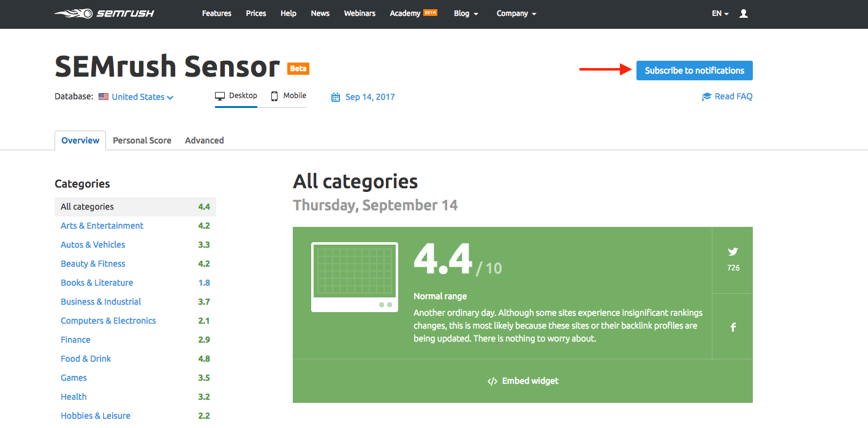Image resolution: width=868 pixels, height=428 pixels.
Task: Click the 1.8 score for Books & Literature
Action: coord(204,283)
